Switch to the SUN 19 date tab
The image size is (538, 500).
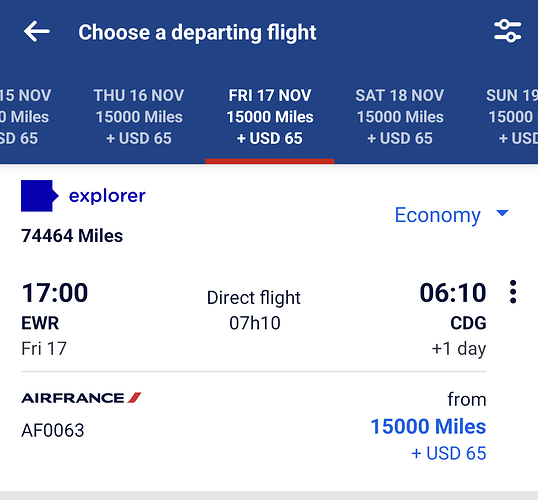pos(512,117)
